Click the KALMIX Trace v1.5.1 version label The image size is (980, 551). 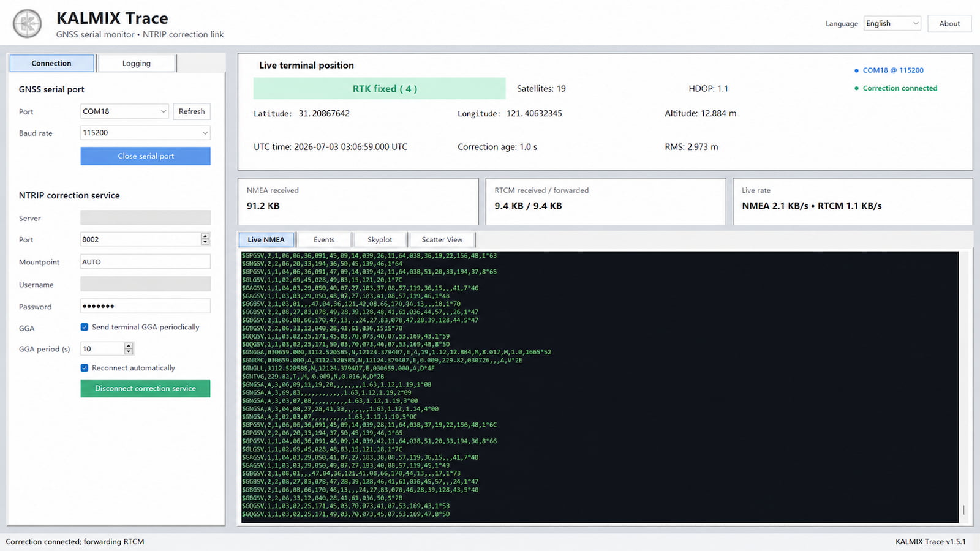[930, 542]
